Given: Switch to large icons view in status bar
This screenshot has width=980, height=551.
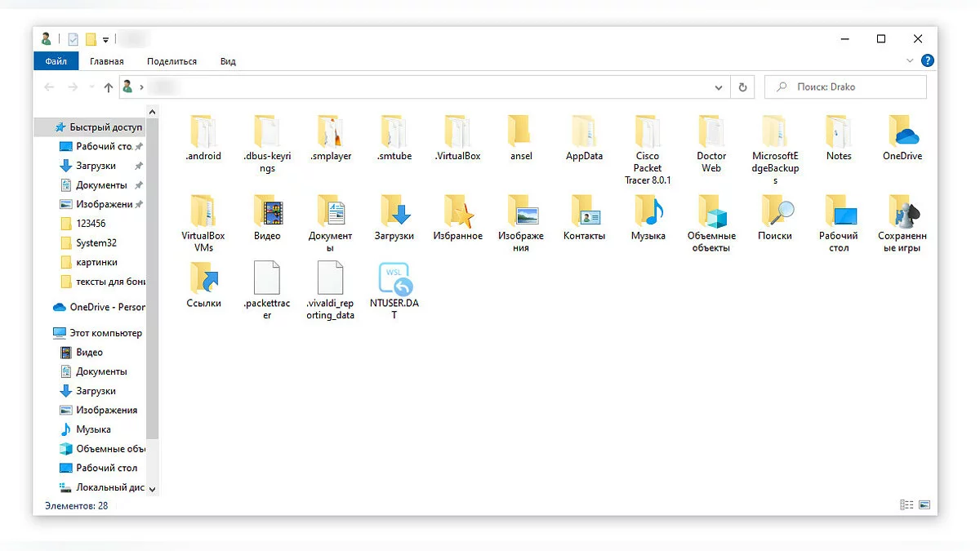Looking at the screenshot, I should 924,506.
